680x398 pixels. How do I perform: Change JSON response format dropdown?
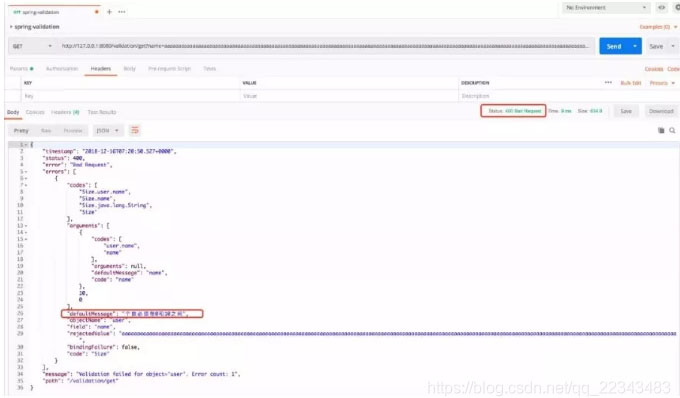click(x=108, y=130)
